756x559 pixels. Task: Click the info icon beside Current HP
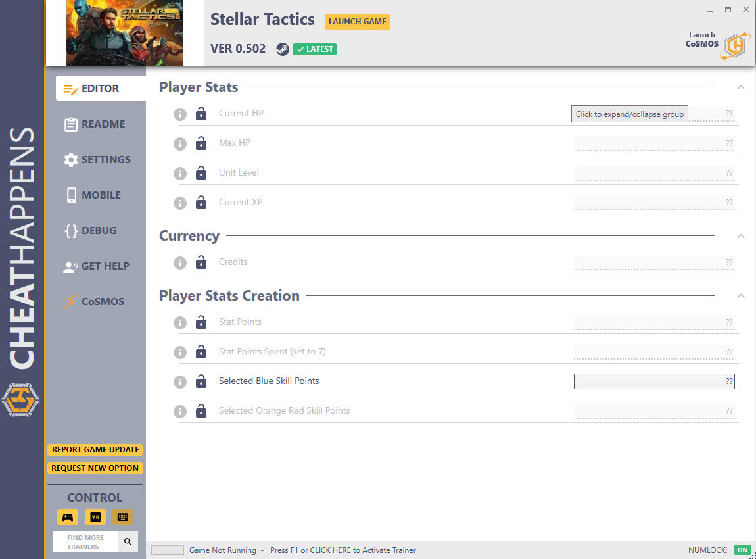coord(180,114)
